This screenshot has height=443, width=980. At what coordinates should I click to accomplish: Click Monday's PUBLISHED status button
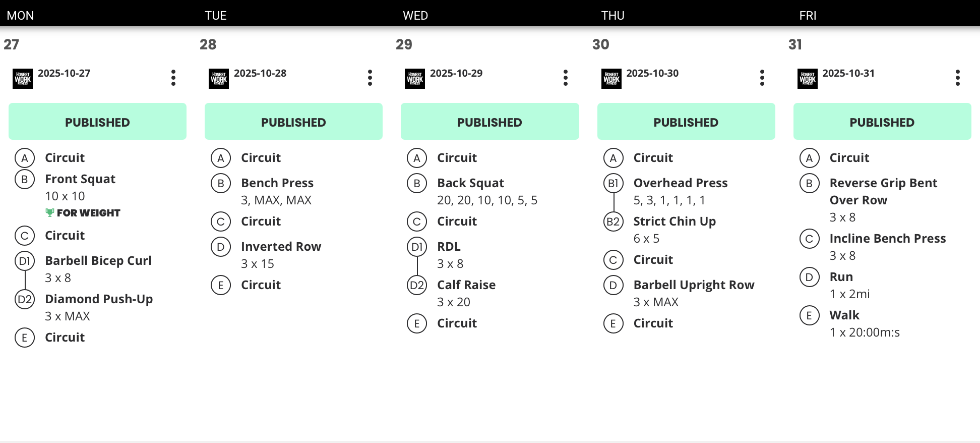(x=97, y=122)
